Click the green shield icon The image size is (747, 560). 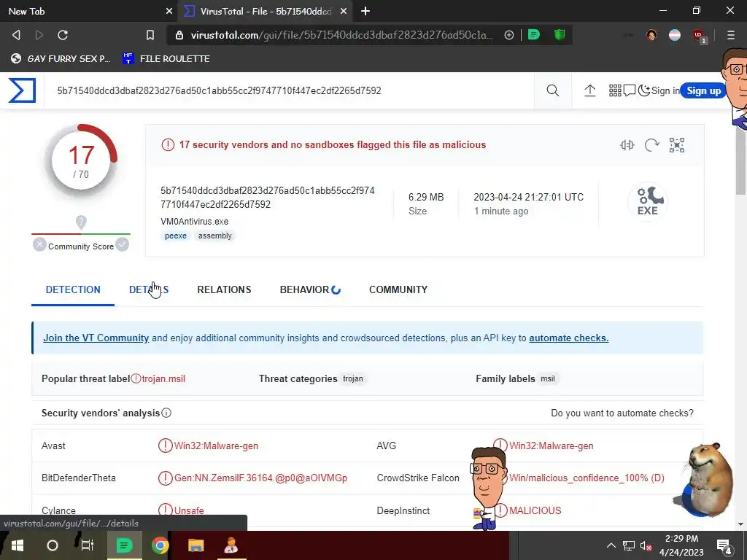coord(560,35)
